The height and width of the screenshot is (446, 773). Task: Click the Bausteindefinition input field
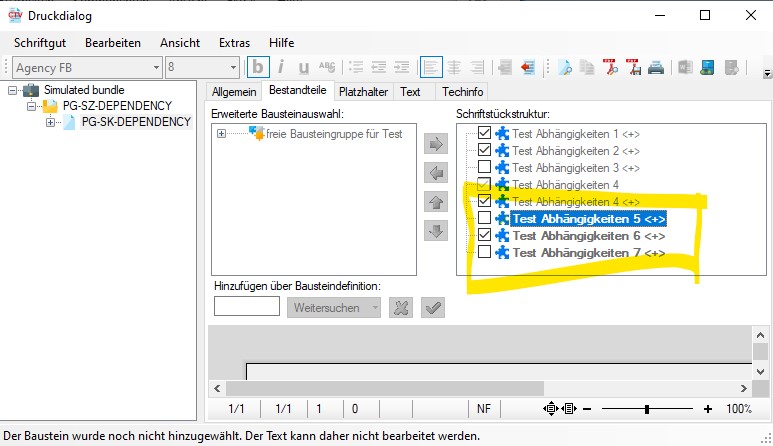coord(246,307)
